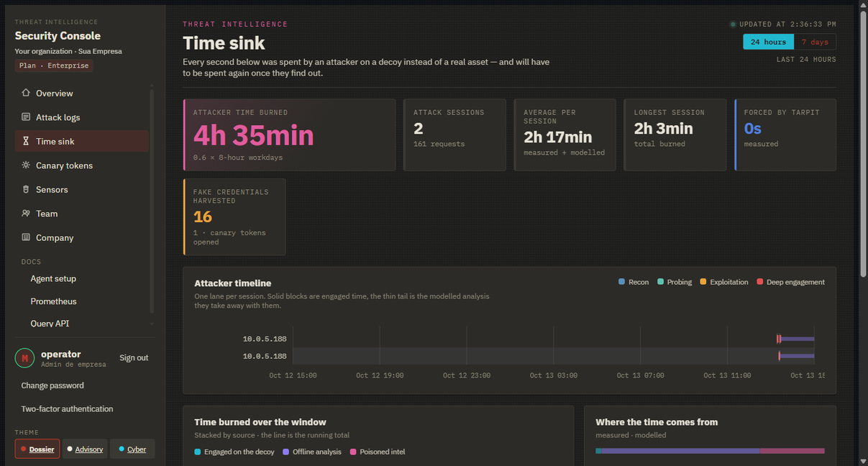Click the Overview house icon

pyautogui.click(x=26, y=93)
